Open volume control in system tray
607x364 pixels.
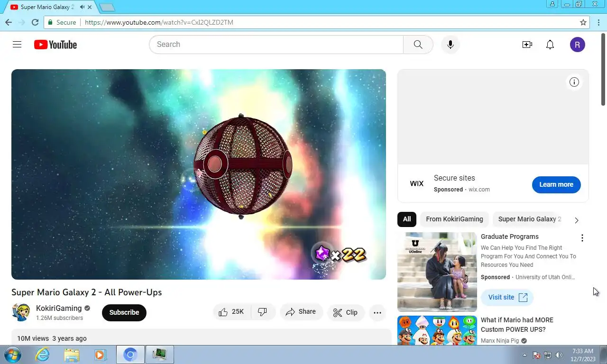(559, 355)
